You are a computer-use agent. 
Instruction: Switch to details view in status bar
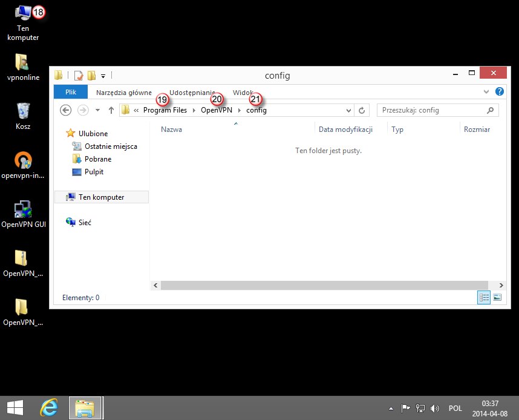coord(484,297)
